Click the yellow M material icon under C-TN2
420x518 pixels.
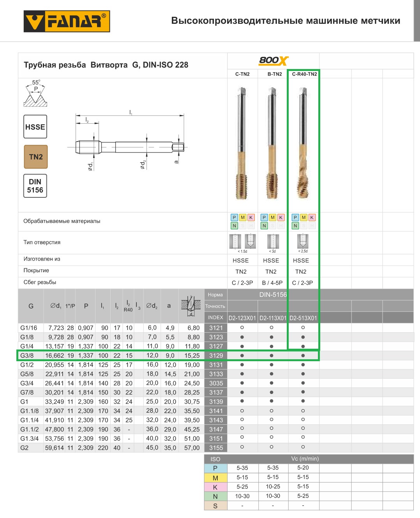242,218
